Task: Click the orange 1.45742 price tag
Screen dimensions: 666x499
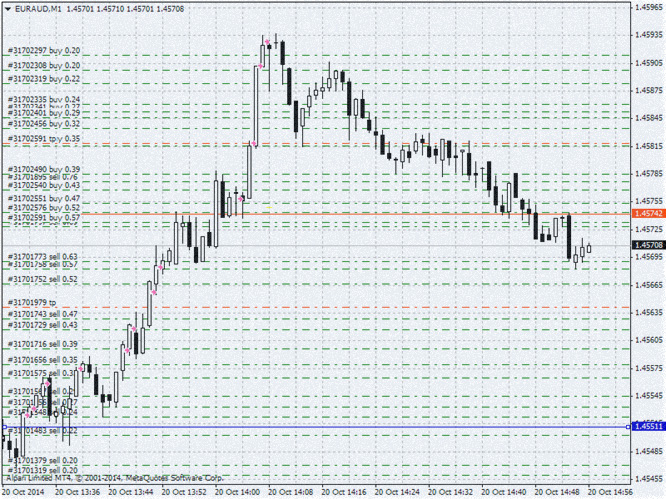Action: 647,214
